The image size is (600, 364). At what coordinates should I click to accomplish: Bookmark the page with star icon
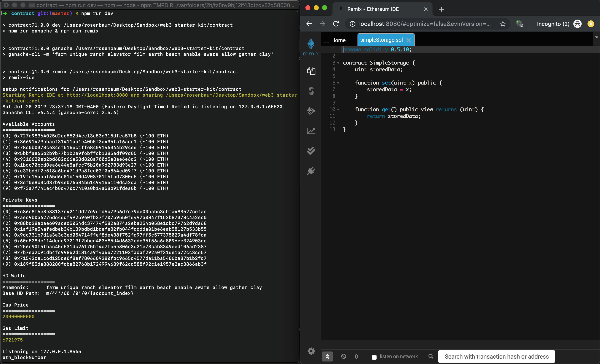[x=502, y=24]
